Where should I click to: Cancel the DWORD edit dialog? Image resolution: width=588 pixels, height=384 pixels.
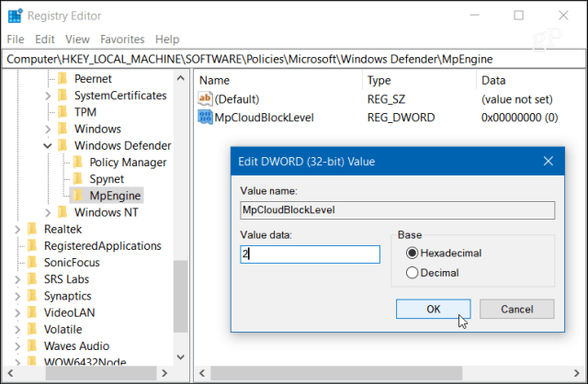(x=516, y=309)
